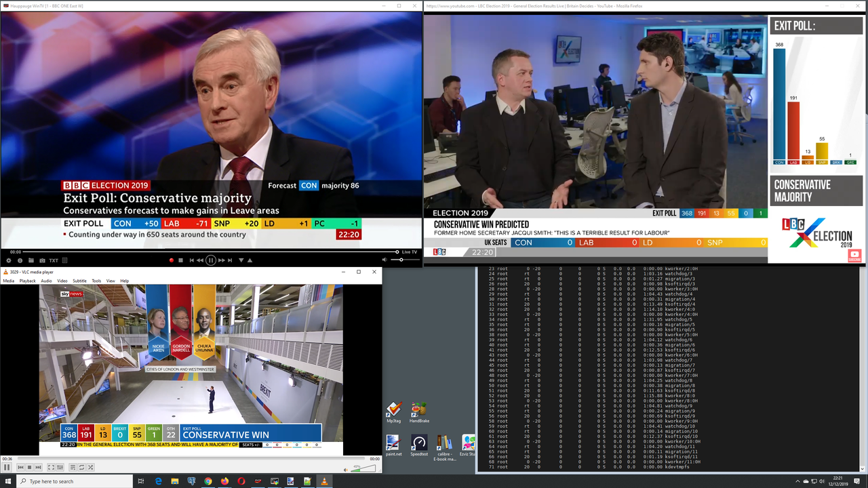Open the taskbar volume icon in the tray
The width and height of the screenshot is (868, 488).
click(x=822, y=481)
